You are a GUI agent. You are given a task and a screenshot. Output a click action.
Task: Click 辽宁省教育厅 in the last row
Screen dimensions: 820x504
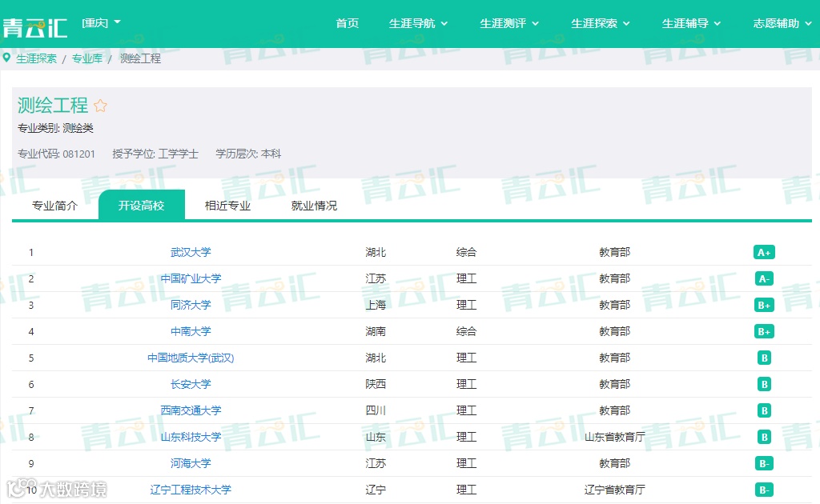pyautogui.click(x=614, y=490)
